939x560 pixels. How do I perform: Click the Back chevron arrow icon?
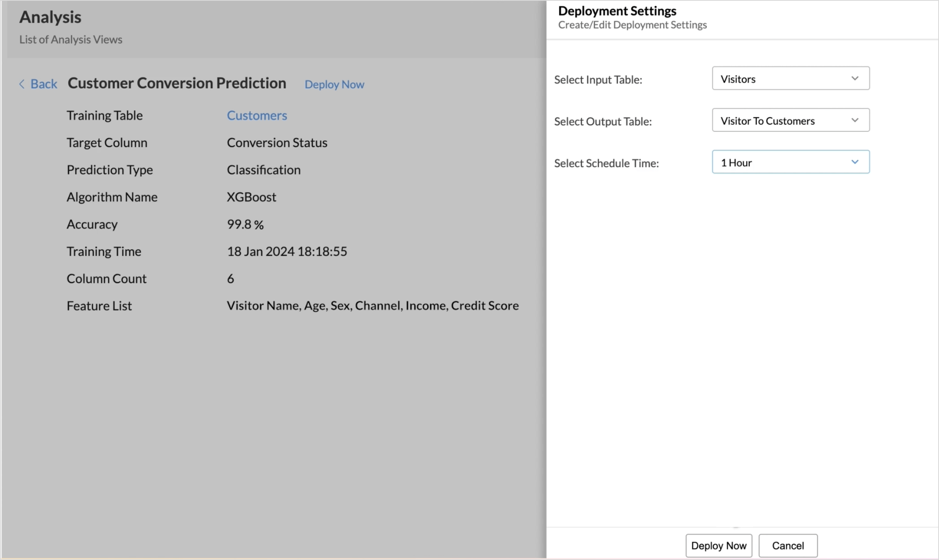tap(22, 84)
